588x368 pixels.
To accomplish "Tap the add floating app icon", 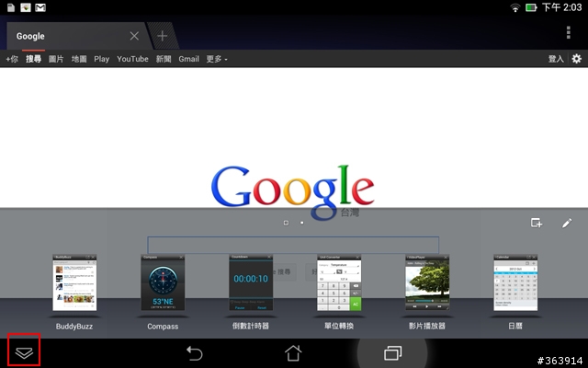I will (537, 223).
